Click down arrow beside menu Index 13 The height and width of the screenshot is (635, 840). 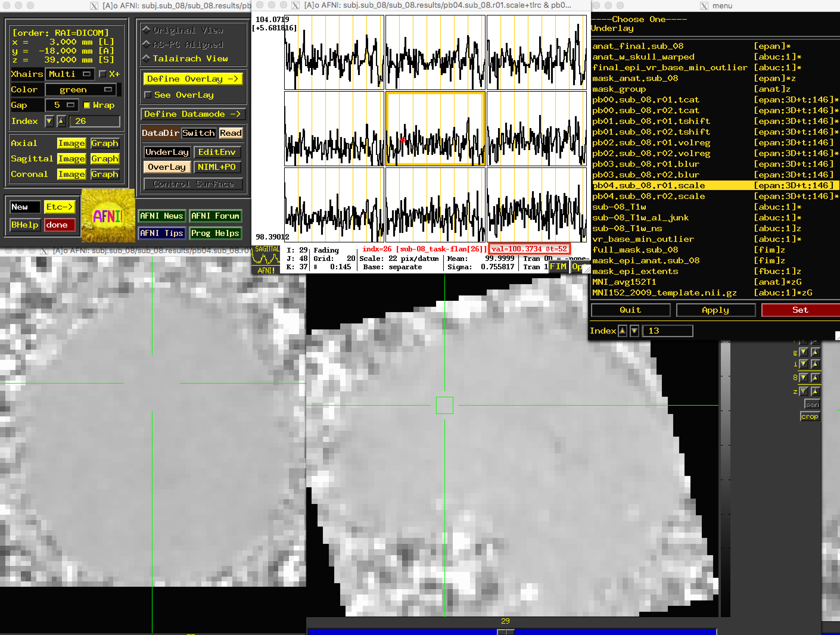coord(634,331)
